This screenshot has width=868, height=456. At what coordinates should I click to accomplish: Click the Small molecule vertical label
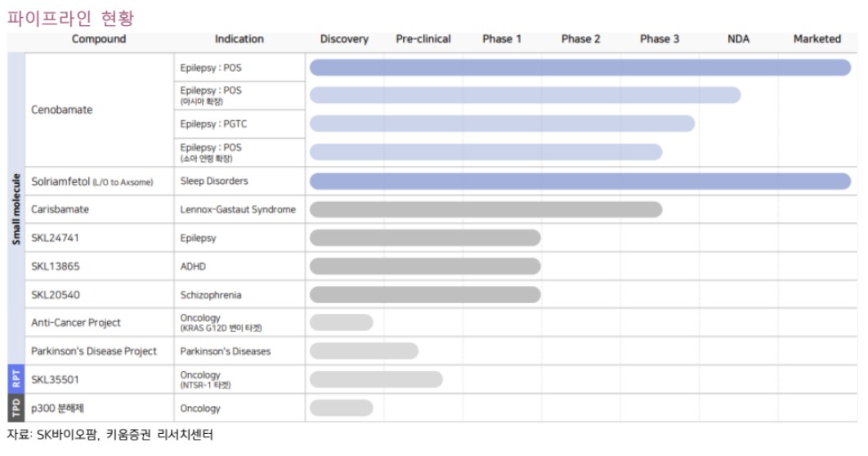point(16,209)
